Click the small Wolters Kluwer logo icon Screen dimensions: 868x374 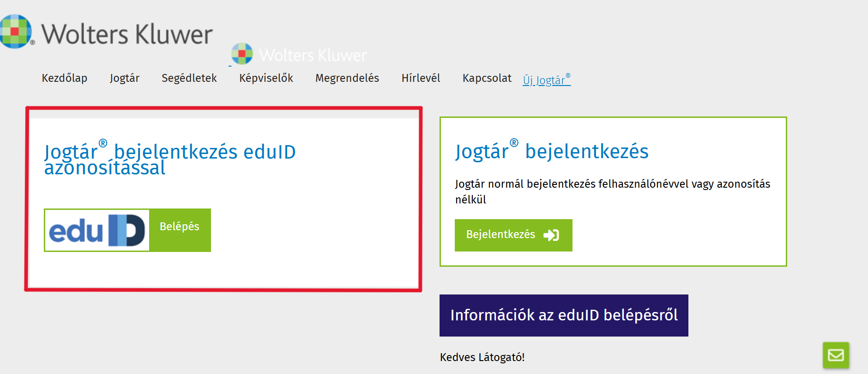pos(242,54)
